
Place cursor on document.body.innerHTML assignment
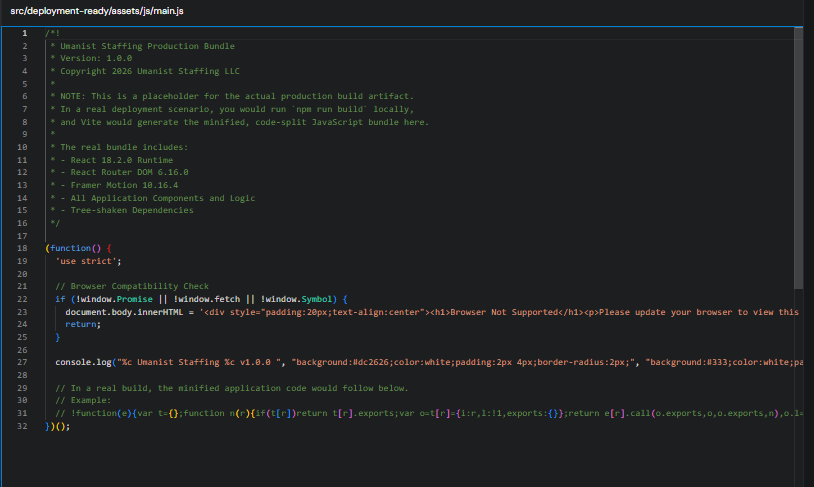pos(130,312)
